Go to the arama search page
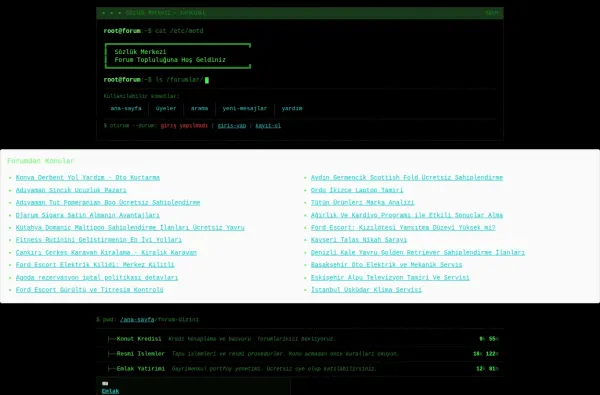This screenshot has height=395, width=600. pos(199,109)
